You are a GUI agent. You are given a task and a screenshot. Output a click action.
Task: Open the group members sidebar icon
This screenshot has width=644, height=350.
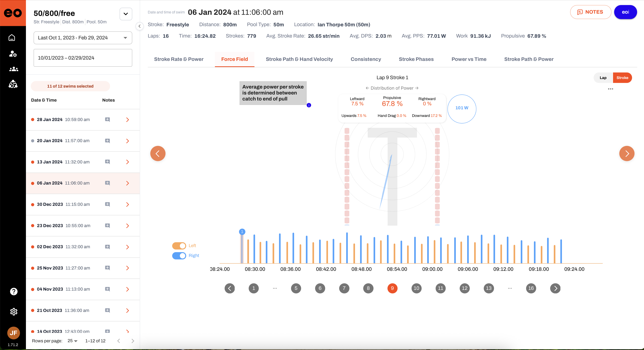13,69
